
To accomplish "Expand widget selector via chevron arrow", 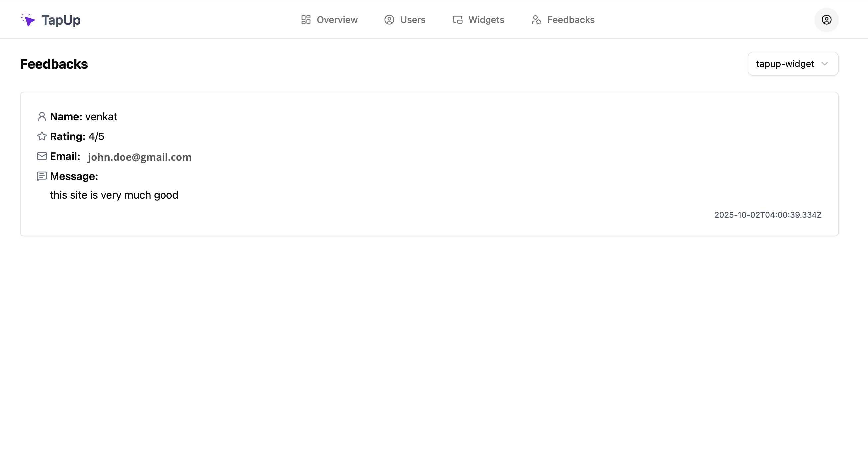I will click(x=824, y=64).
